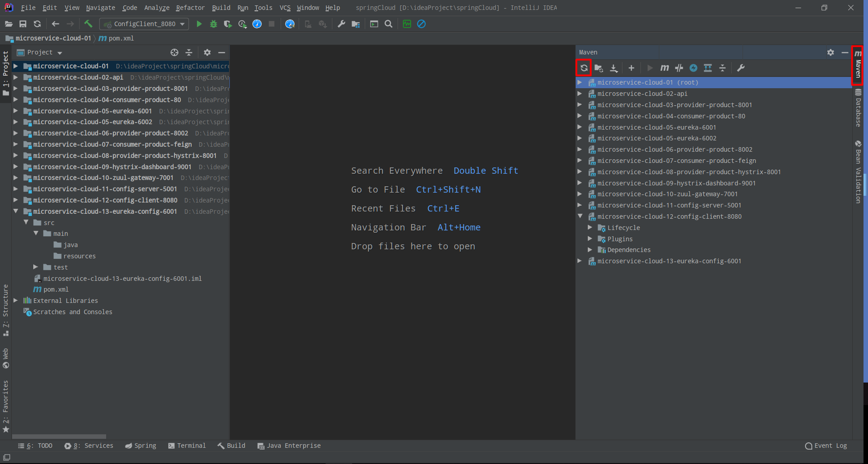Open main toolbar Settings wrench icon
This screenshot has width=868, height=464.
point(341,24)
